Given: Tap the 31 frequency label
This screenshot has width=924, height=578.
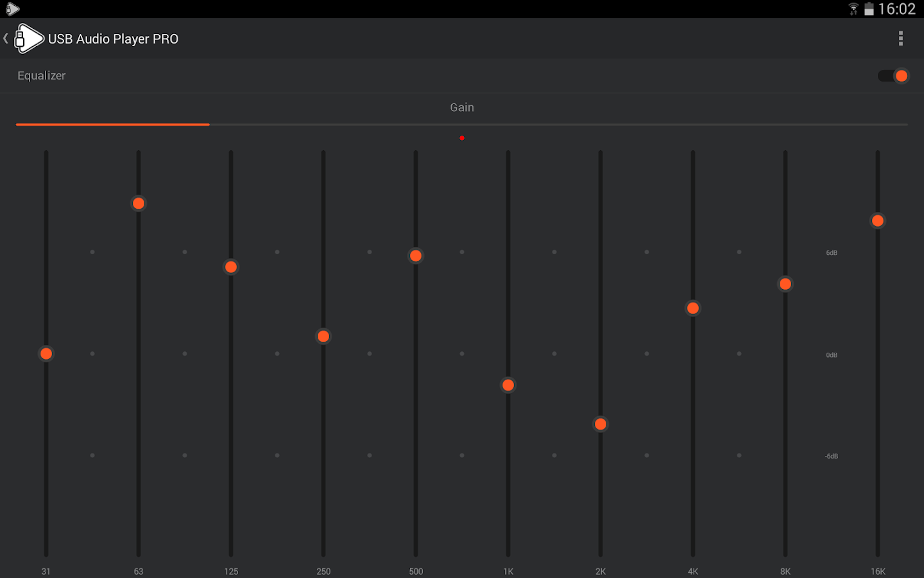Looking at the screenshot, I should tap(46, 571).
